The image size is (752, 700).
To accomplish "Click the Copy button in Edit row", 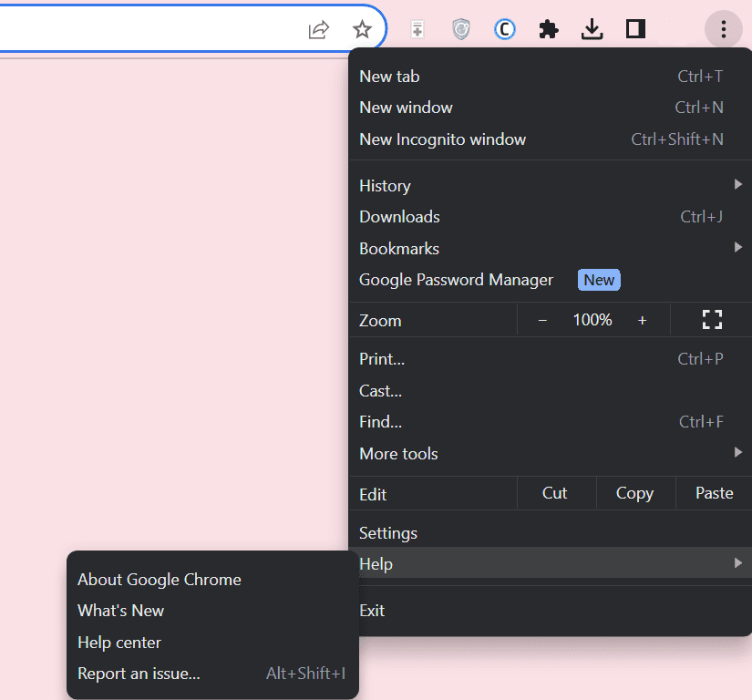I will click(634, 493).
